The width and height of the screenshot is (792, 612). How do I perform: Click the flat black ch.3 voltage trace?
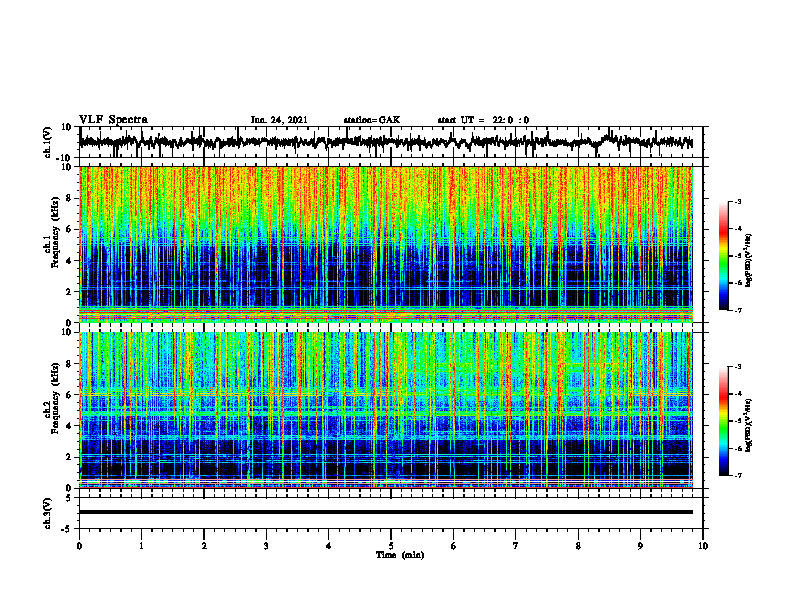point(386,512)
